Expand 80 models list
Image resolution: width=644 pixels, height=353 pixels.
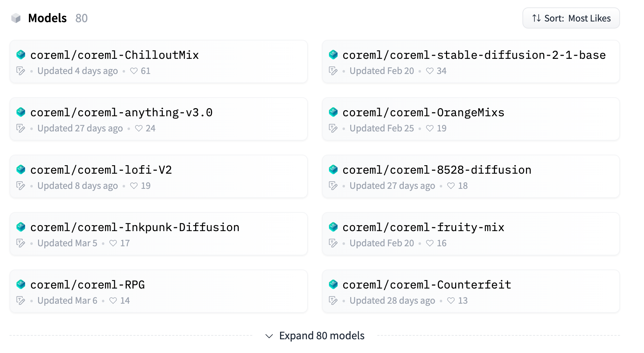[321, 336]
